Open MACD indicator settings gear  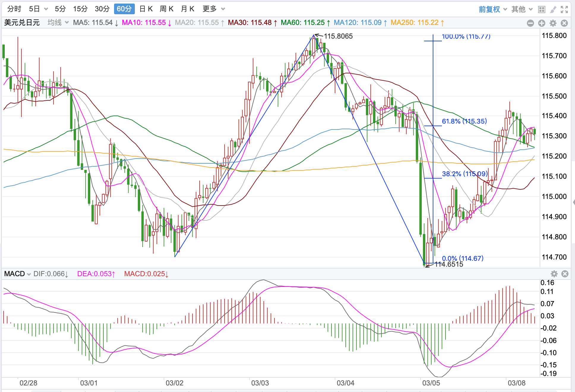click(x=554, y=274)
